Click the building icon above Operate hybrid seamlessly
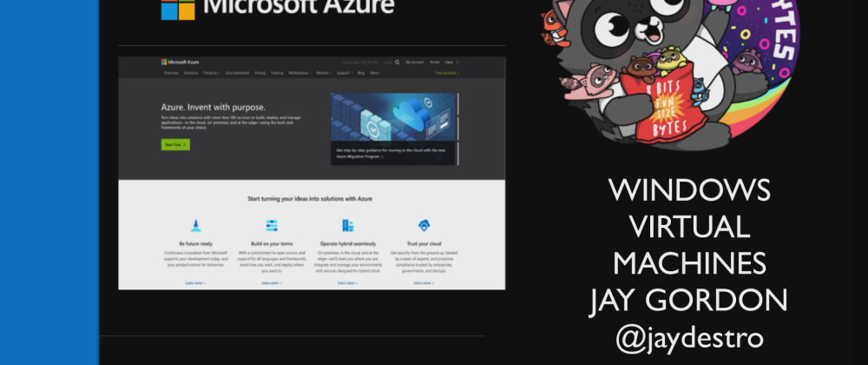 point(348,225)
